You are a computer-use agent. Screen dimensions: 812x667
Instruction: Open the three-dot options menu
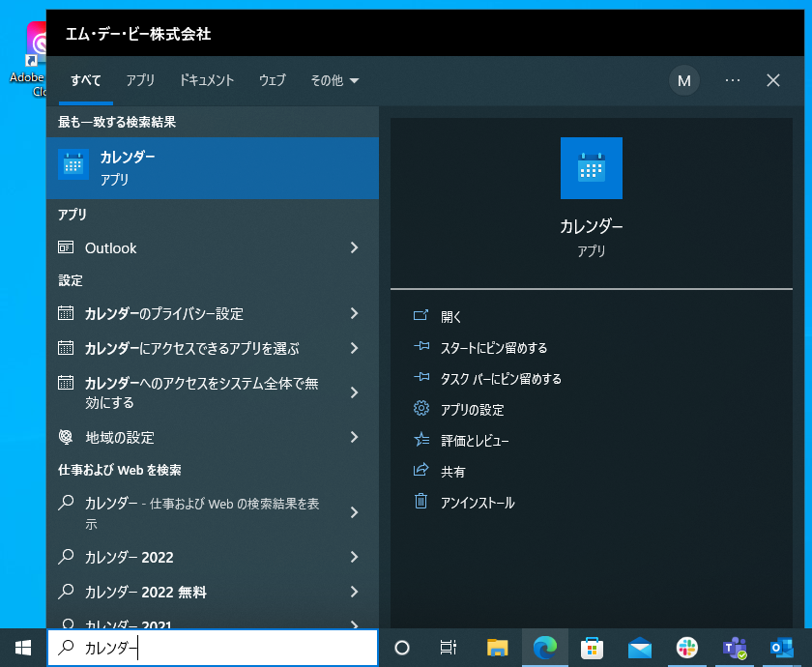tap(733, 80)
